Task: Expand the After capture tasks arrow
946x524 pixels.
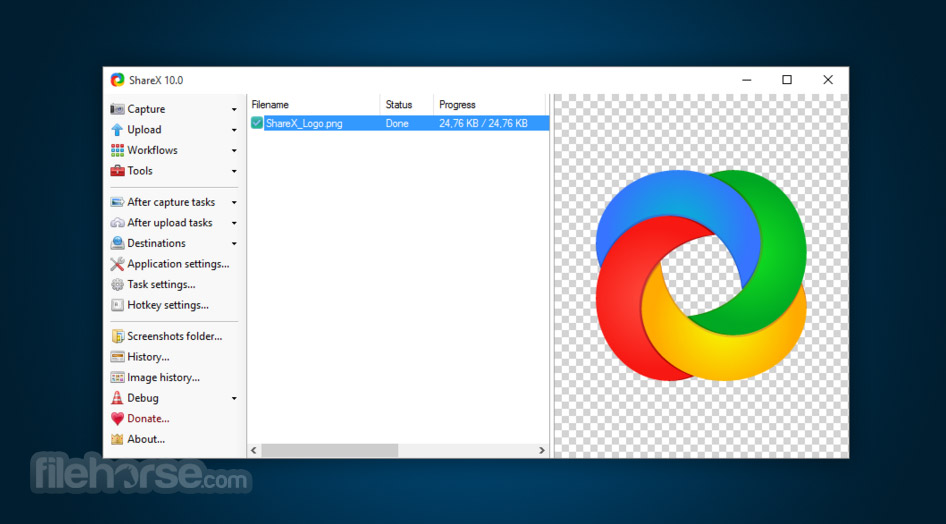Action: 234,203
